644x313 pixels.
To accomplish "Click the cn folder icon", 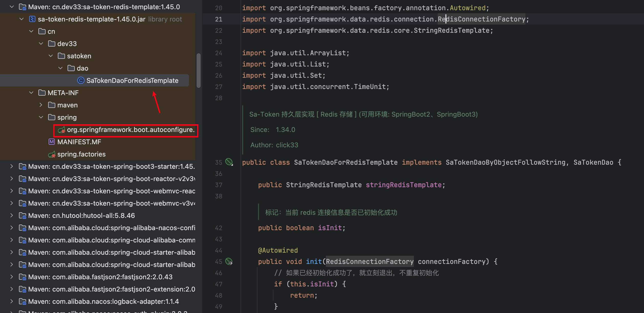I will point(42,31).
